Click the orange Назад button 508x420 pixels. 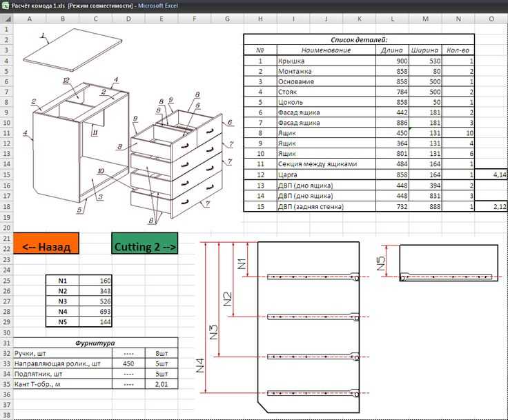[x=46, y=243]
